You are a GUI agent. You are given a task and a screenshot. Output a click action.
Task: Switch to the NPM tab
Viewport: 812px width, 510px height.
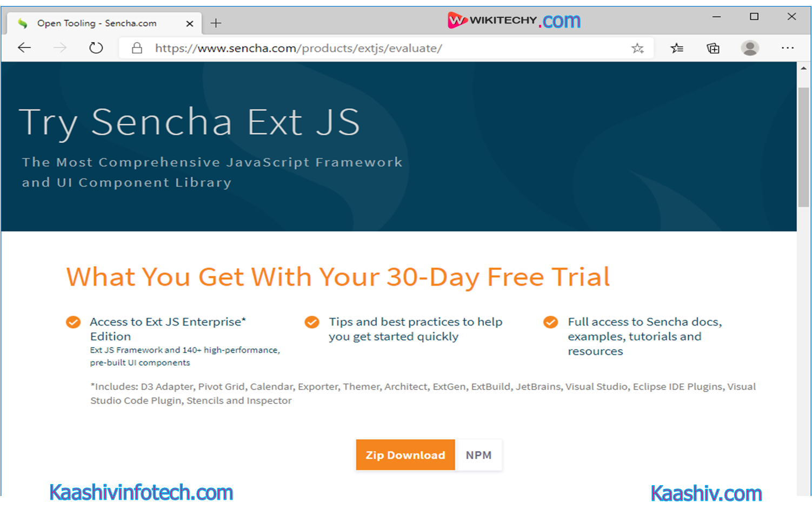tap(479, 455)
